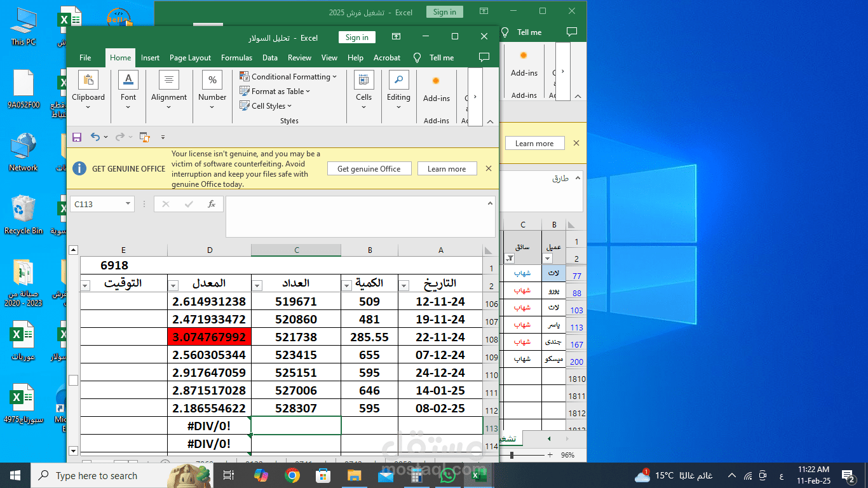Image resolution: width=868 pixels, height=488 pixels.
Task: Open the Formulas tab
Action: click(x=237, y=58)
